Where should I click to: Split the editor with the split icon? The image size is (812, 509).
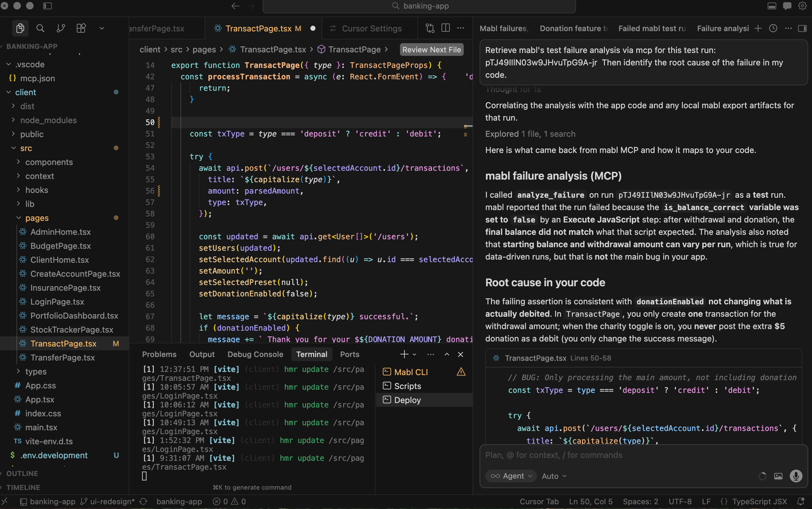pyautogui.click(x=445, y=28)
